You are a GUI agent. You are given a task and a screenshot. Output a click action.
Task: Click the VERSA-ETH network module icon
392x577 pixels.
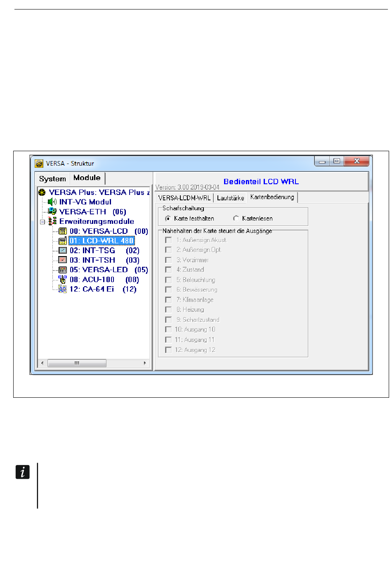52,211
